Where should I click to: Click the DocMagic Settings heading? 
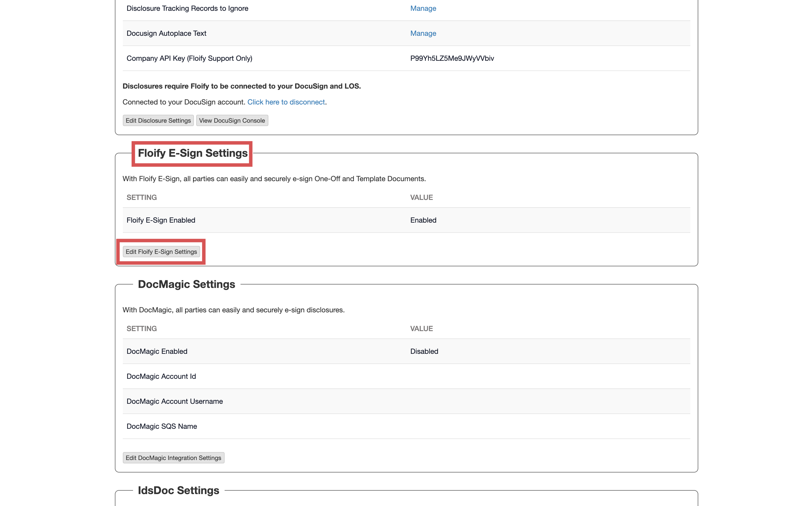point(186,284)
